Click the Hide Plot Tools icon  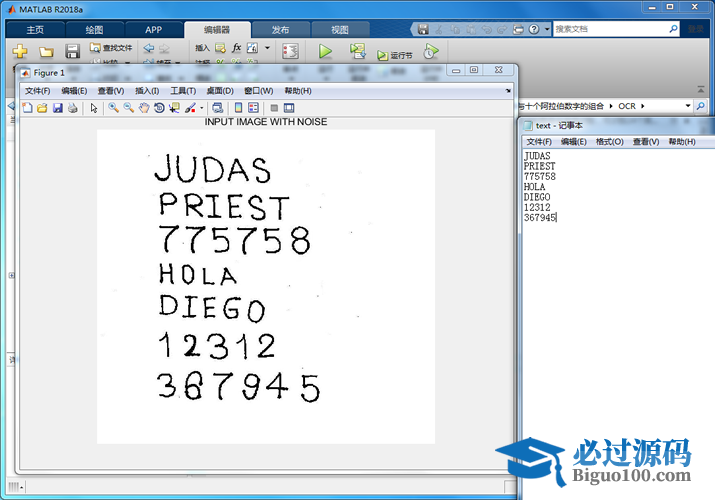pyautogui.click(x=274, y=108)
